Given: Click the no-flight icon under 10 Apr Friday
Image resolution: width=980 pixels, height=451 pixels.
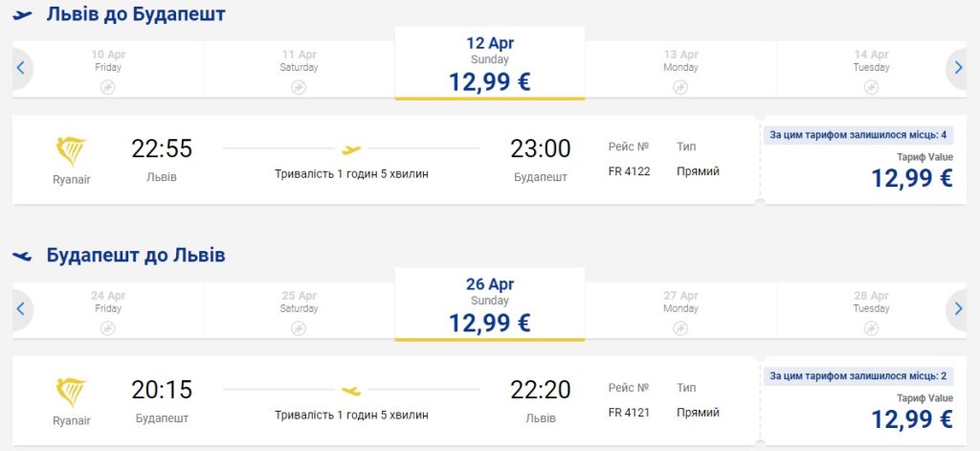Looking at the screenshot, I should (108, 87).
